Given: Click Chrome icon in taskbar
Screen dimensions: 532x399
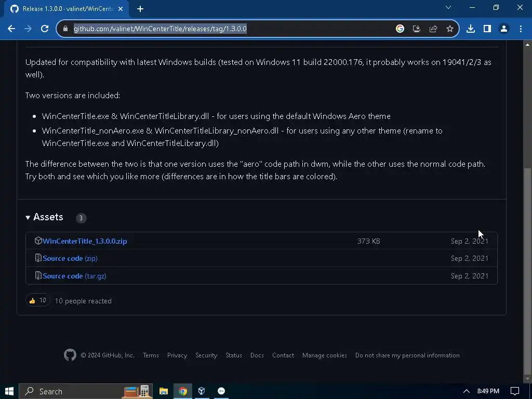Looking at the screenshot, I should (183, 391).
